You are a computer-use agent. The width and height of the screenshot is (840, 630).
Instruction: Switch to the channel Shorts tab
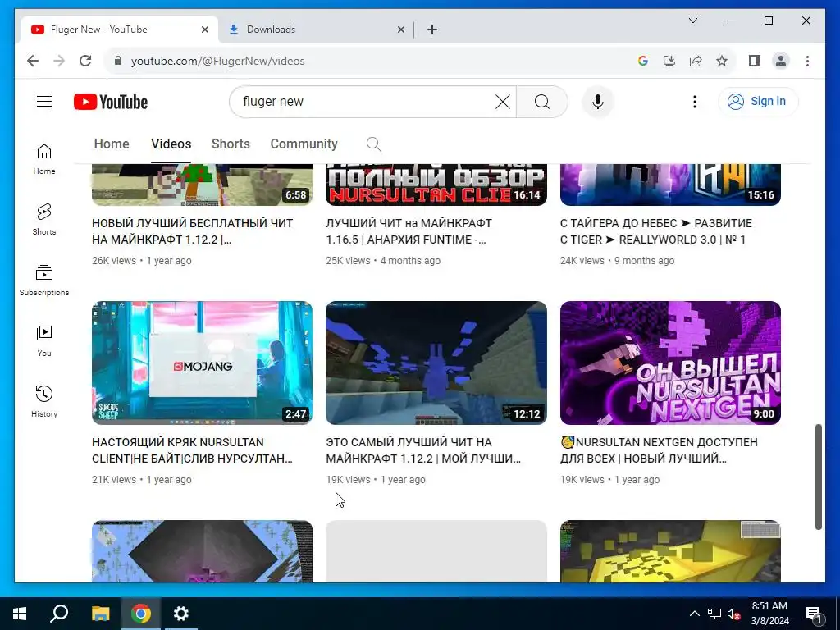pyautogui.click(x=231, y=144)
